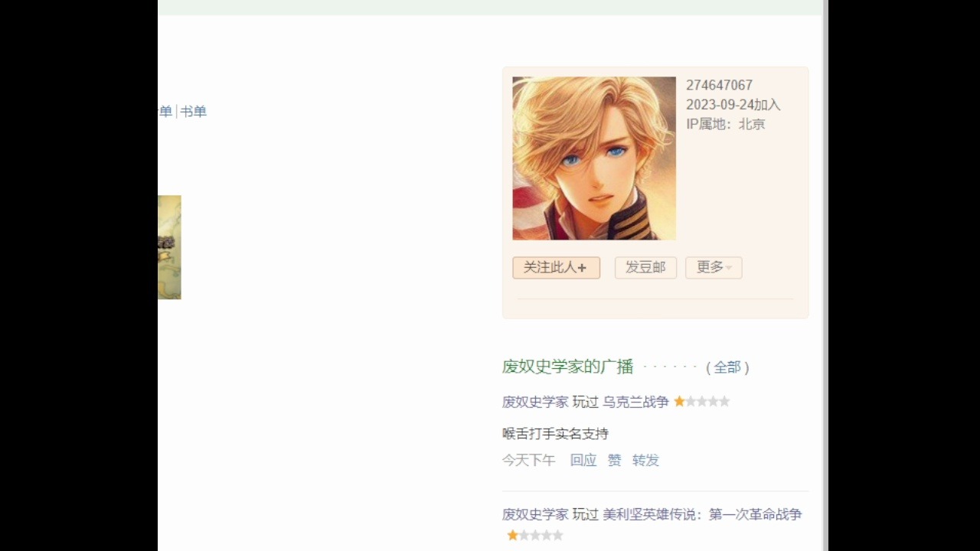Click the page's vertical scrollbar
This screenshot has height=551, width=980.
coord(825,275)
